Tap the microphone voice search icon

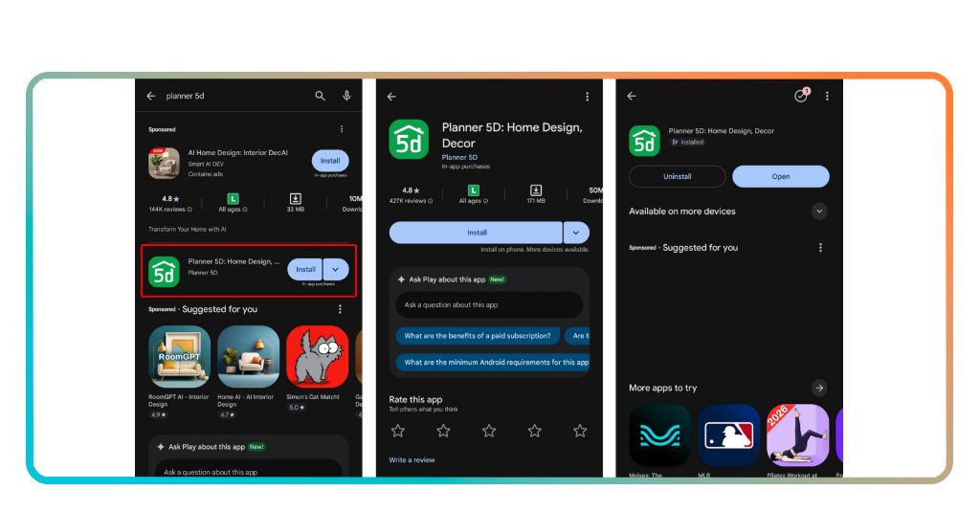[346, 96]
